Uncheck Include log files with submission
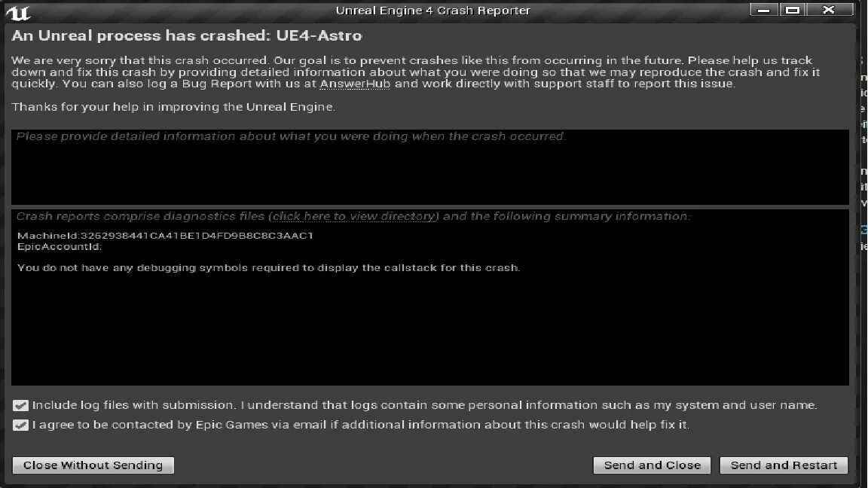The image size is (868, 488). coord(21,405)
